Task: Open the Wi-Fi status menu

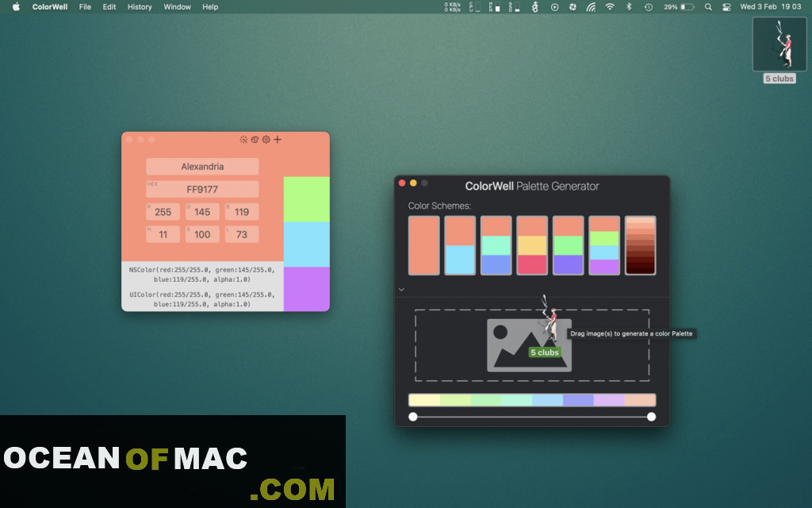Action: click(x=610, y=6)
